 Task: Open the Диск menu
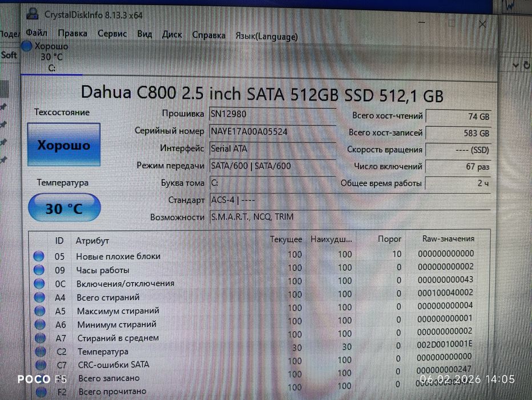click(x=172, y=35)
